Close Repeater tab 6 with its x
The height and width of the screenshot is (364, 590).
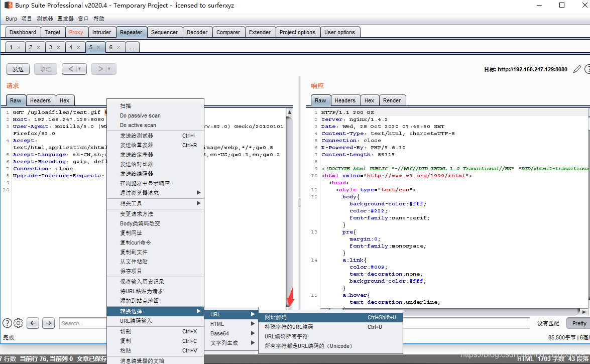[x=119, y=47]
